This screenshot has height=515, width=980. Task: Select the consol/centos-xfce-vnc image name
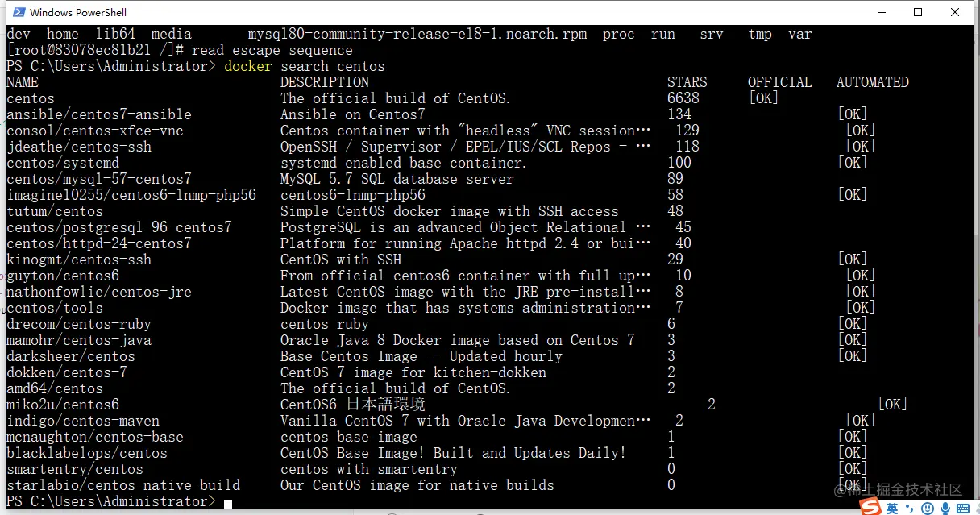click(95, 131)
